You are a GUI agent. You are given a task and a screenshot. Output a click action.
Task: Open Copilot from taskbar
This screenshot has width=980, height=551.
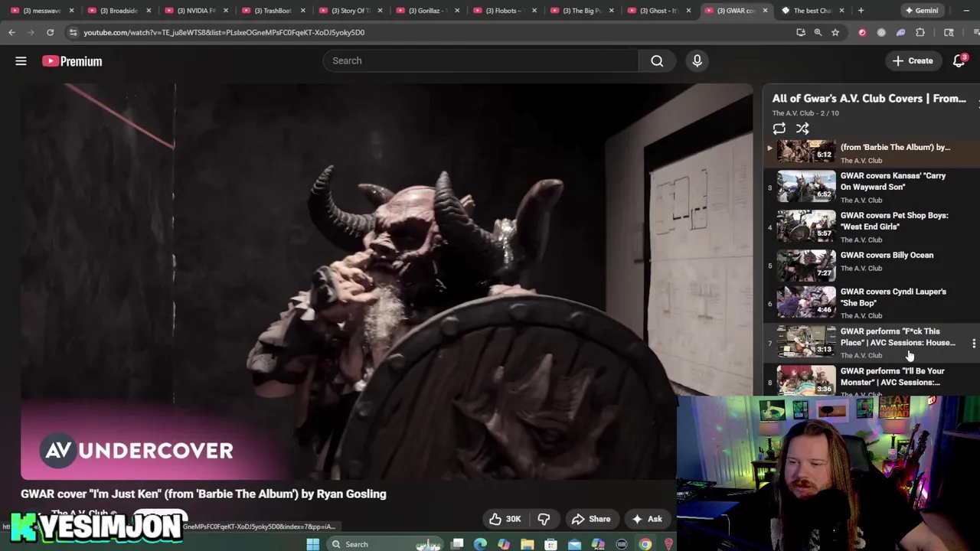[504, 544]
